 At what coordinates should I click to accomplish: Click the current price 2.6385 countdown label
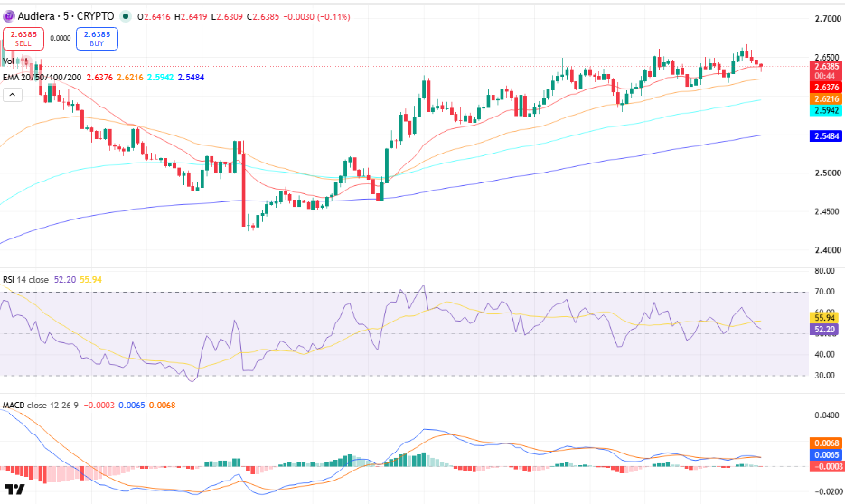(x=826, y=71)
